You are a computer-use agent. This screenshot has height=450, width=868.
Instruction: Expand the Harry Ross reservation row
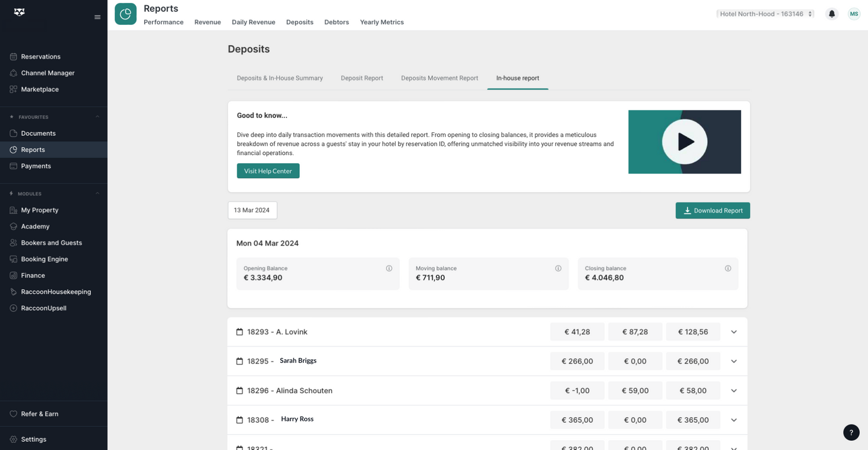click(x=734, y=420)
